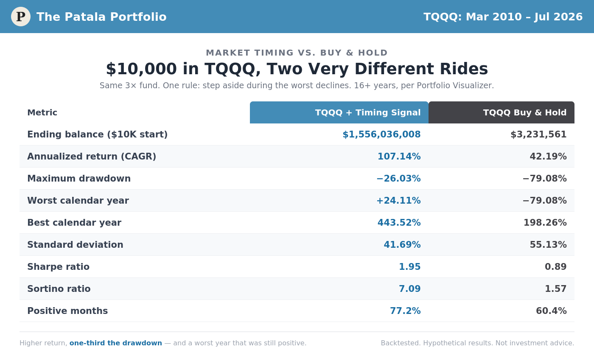This screenshot has height=364, width=594.
Task: Select the 107.14% CAGR value
Action: coord(399,157)
